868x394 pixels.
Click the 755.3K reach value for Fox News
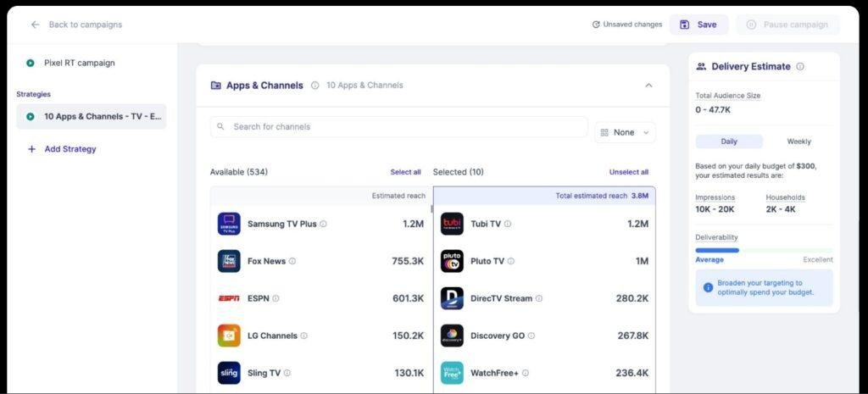click(x=408, y=261)
